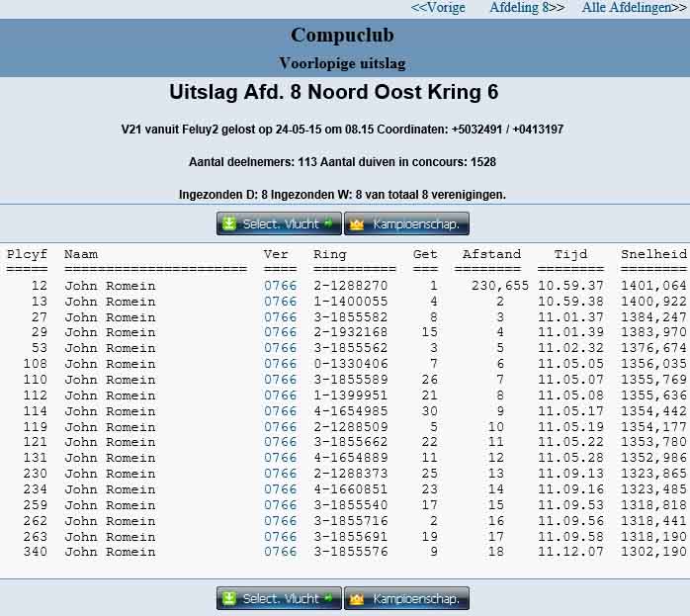This screenshot has width=690, height=616.
Task: Click the Ring column header
Action: click(x=330, y=254)
